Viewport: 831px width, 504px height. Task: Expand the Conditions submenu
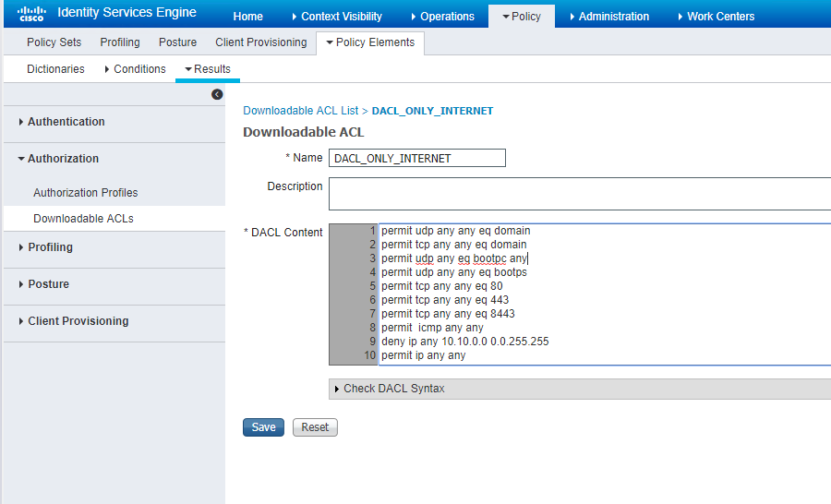135,69
